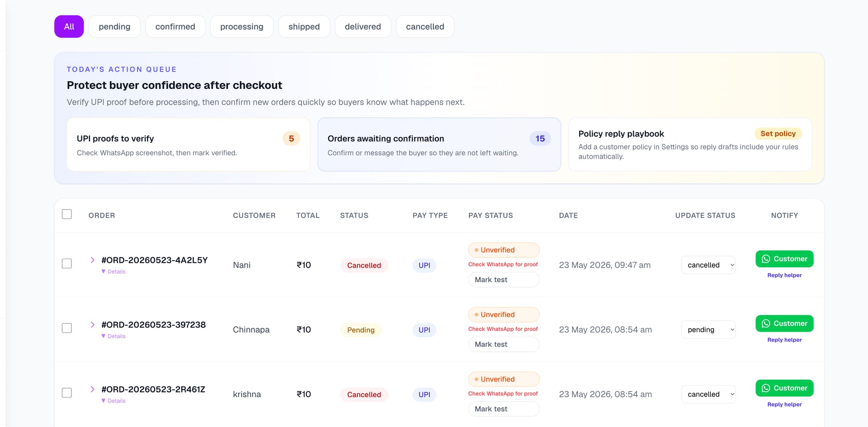Click the PAY STATUS column header
Viewport: 868px width, 427px height.
[x=490, y=215]
